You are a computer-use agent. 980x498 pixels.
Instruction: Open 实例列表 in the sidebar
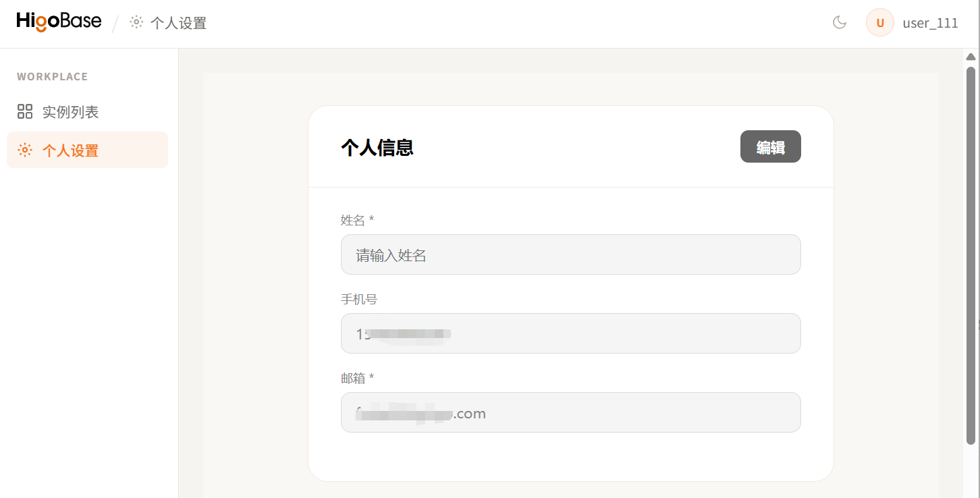(x=87, y=111)
